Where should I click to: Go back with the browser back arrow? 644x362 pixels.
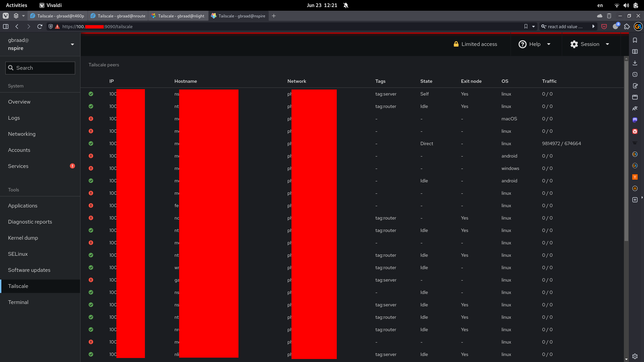point(17,26)
